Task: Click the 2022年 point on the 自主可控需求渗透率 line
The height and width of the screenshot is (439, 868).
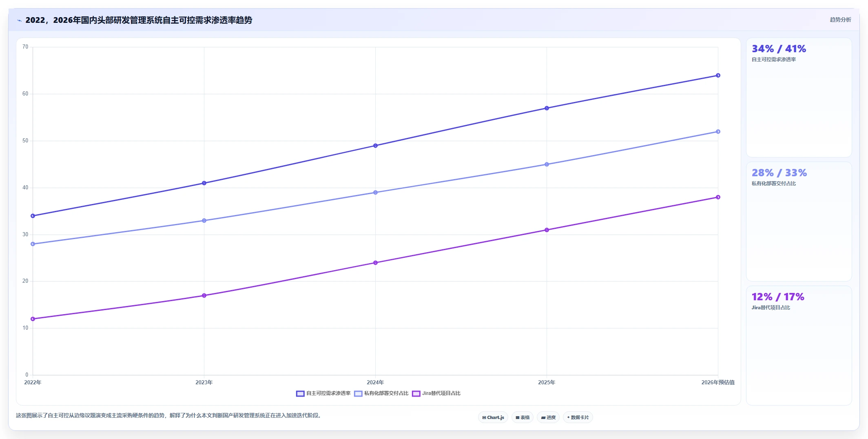Action: pos(33,216)
